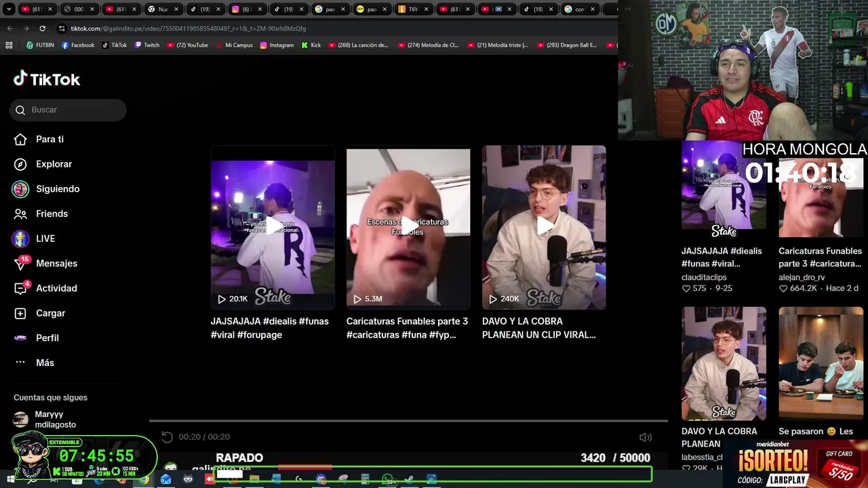Open the Se pasaron clip thumbnail

(x=821, y=364)
